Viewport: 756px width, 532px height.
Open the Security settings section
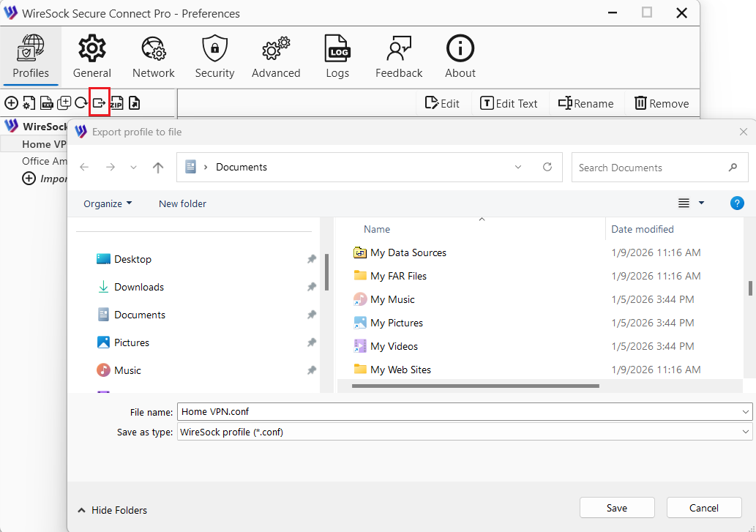pyautogui.click(x=214, y=56)
